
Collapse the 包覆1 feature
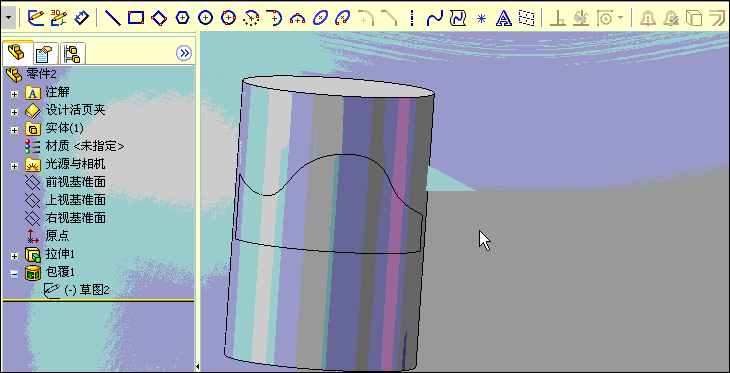(x=14, y=274)
